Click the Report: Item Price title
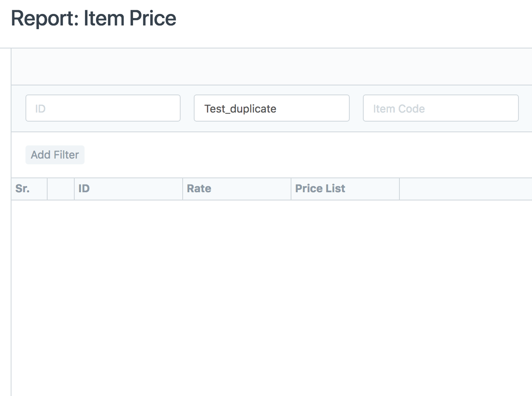The height and width of the screenshot is (396, 532). pyautogui.click(x=94, y=18)
